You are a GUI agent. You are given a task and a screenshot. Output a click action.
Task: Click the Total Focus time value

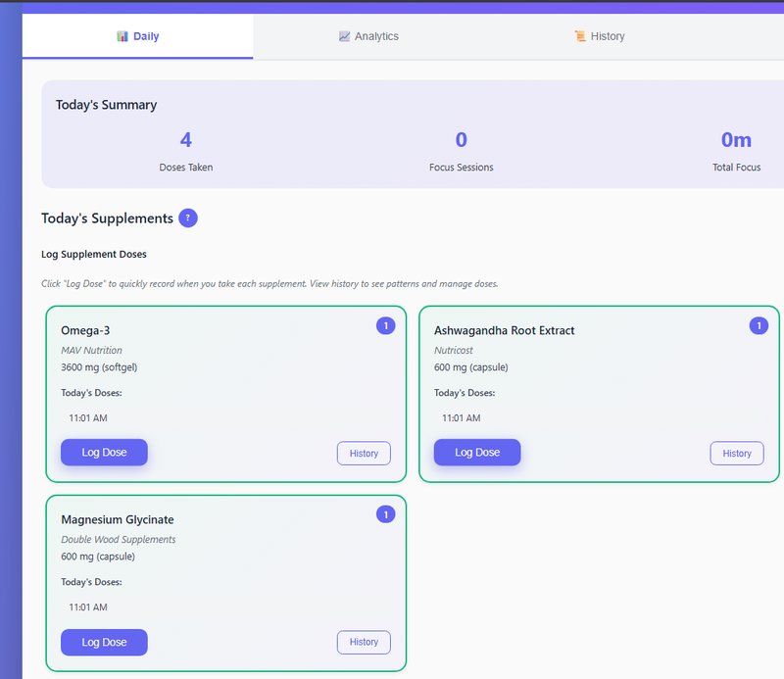(736, 140)
